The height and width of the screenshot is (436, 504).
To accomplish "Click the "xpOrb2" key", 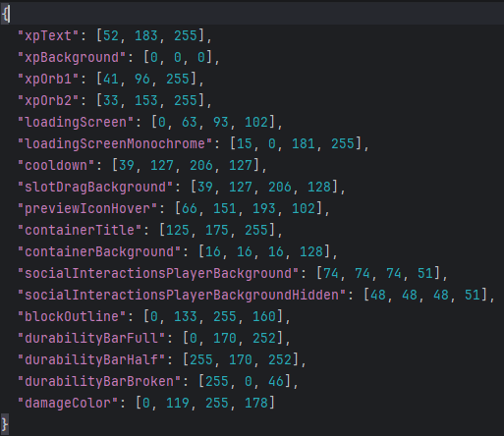I will [48, 100].
